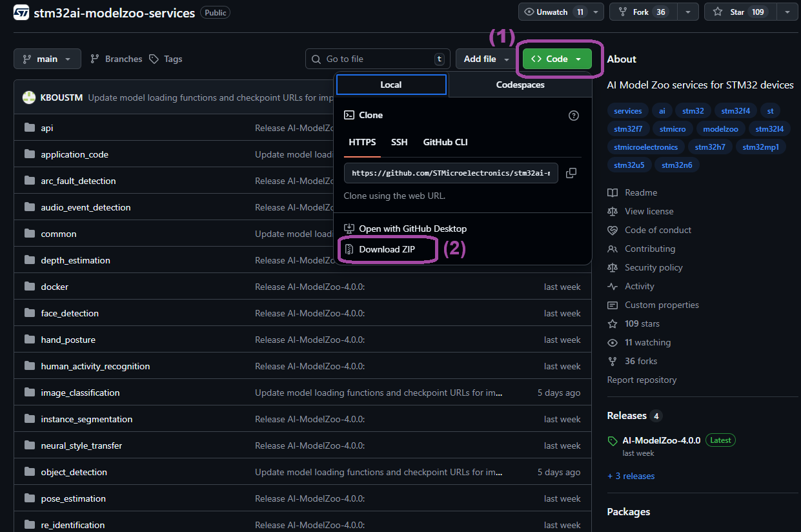Open the human_activity_recognition folder
The image size is (801, 532).
[96, 366]
